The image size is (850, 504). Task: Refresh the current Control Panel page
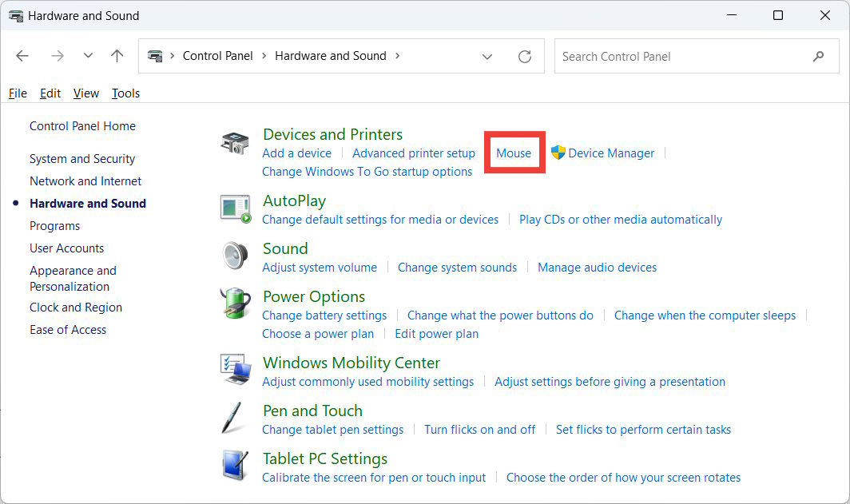(525, 56)
